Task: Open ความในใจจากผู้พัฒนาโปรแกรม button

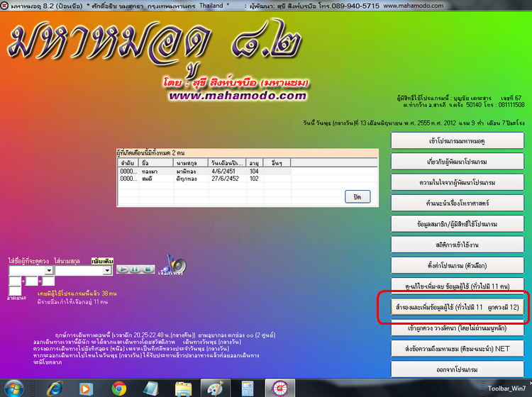Action: click(457, 182)
